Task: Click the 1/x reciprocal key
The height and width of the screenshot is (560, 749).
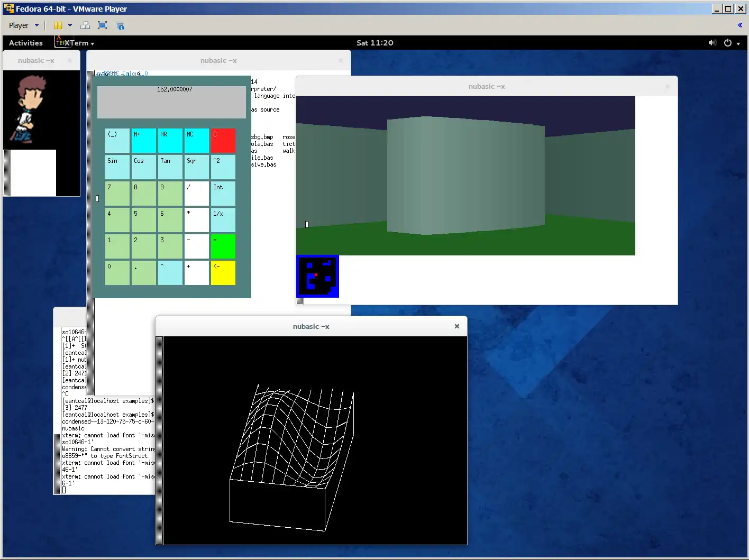Action: coord(223,220)
